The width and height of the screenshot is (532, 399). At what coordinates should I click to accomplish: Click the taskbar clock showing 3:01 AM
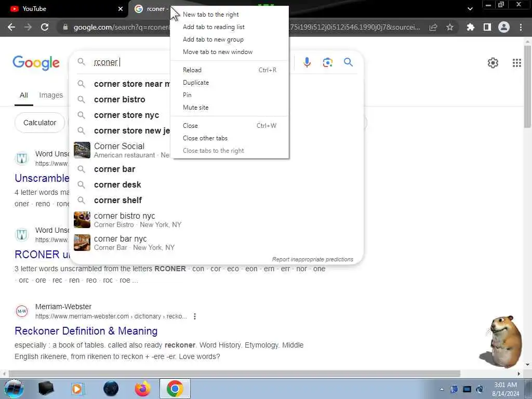506,389
